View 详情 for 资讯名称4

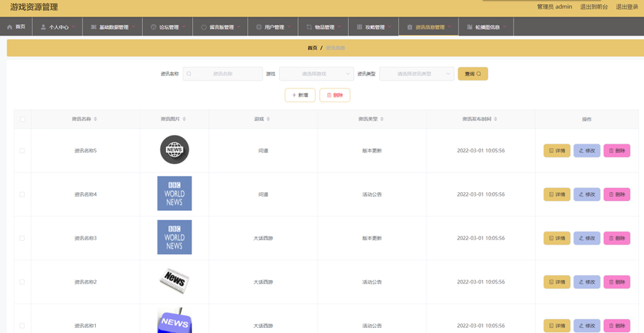[557, 194]
